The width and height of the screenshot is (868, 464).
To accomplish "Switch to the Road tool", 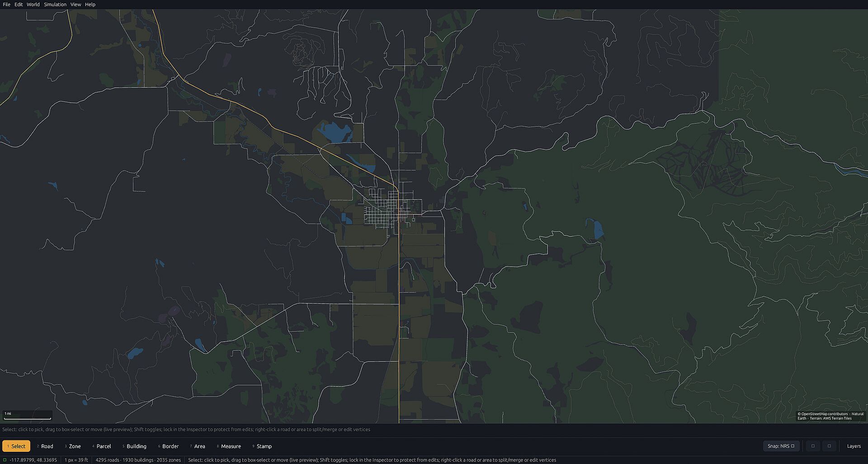I will tap(45, 446).
